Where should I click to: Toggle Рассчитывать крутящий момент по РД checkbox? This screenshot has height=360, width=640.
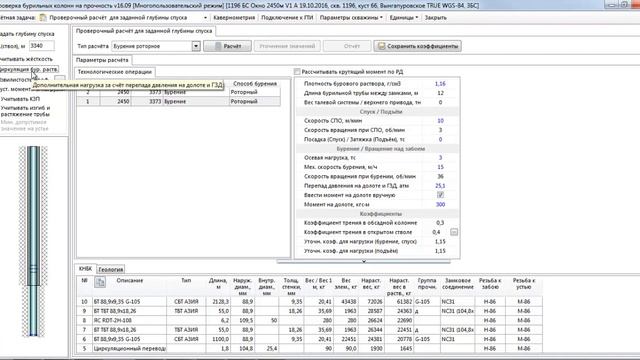click(x=297, y=72)
